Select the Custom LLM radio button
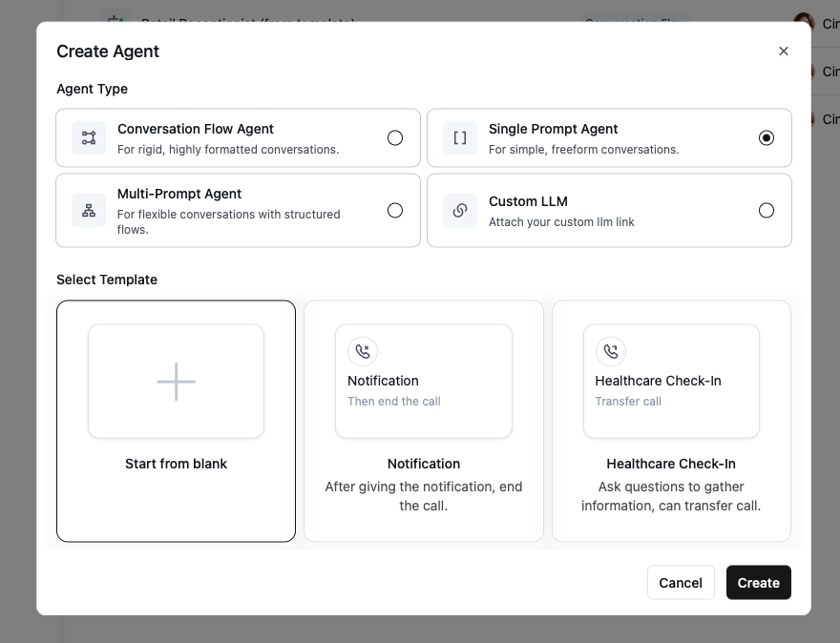 (x=766, y=210)
